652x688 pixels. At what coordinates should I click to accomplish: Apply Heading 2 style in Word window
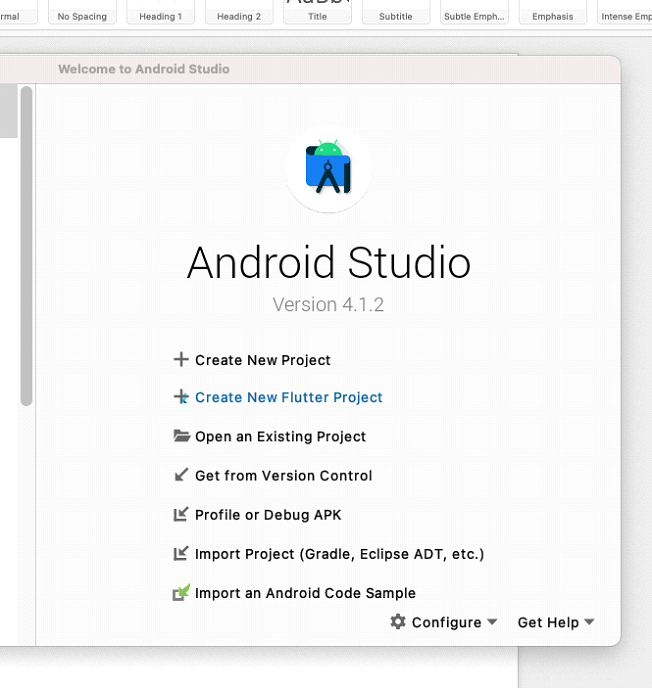click(239, 12)
